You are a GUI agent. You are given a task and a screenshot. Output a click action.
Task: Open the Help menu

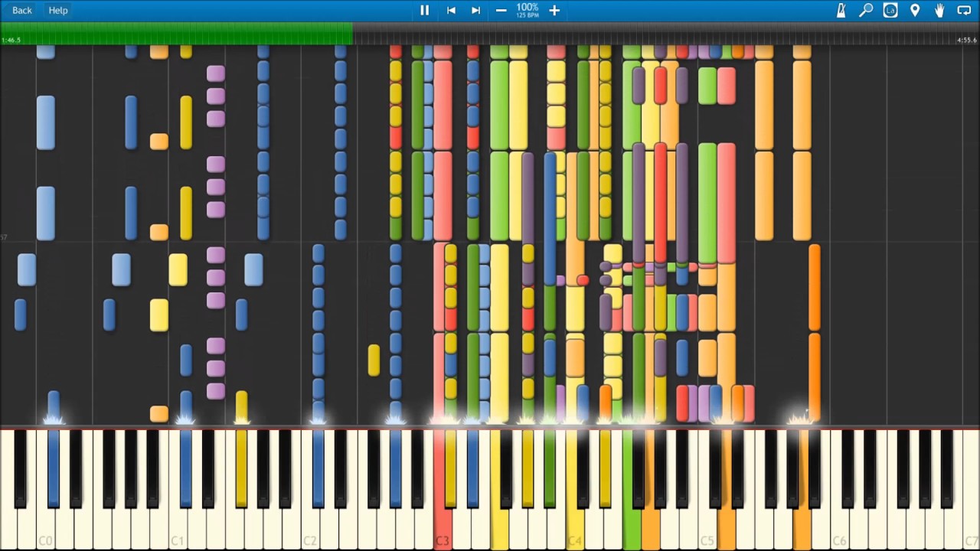pyautogui.click(x=58, y=10)
